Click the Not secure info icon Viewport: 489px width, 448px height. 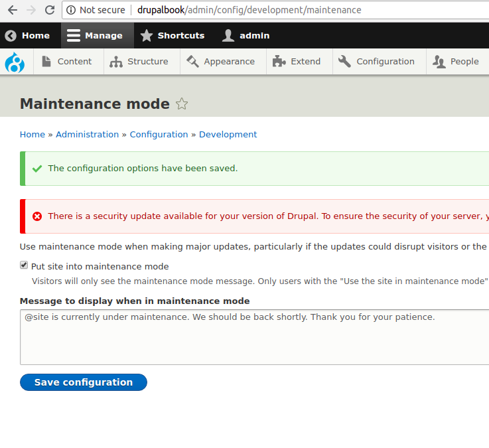pyautogui.click(x=71, y=10)
